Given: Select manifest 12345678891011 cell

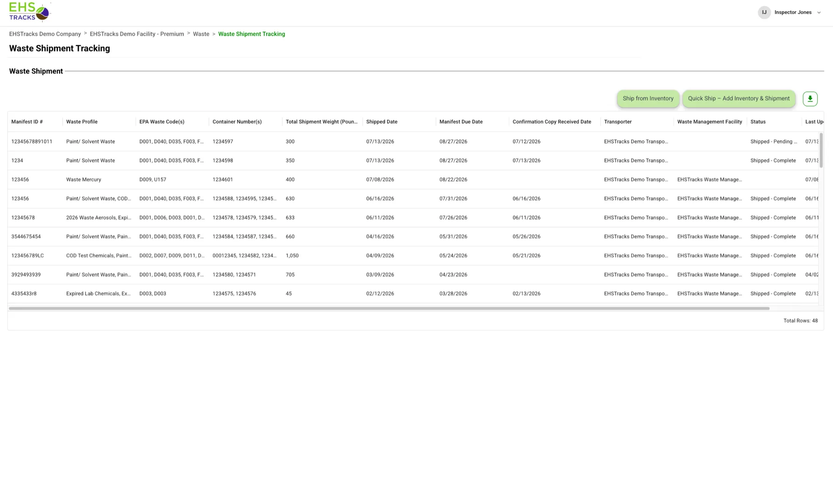Looking at the screenshot, I should click(x=35, y=142).
